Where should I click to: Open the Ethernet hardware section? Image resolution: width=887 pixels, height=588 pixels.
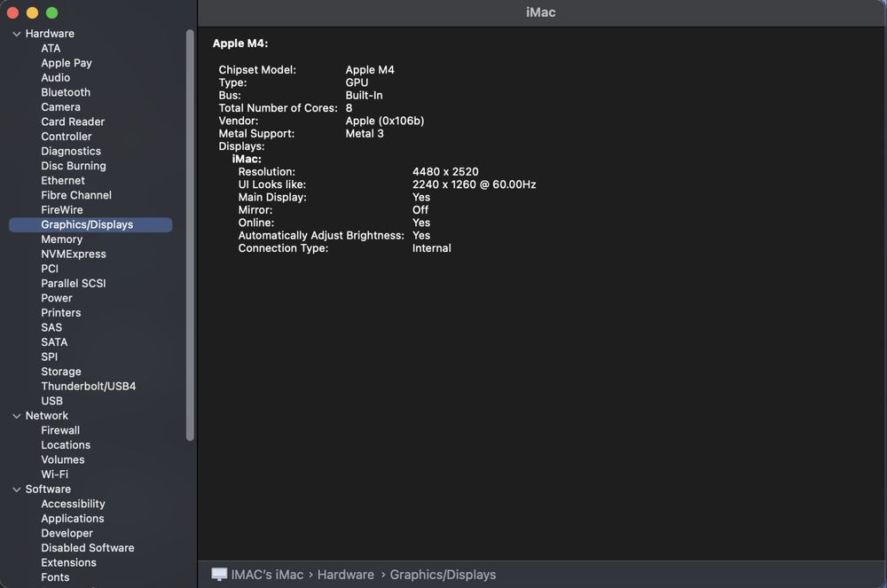pyautogui.click(x=63, y=181)
